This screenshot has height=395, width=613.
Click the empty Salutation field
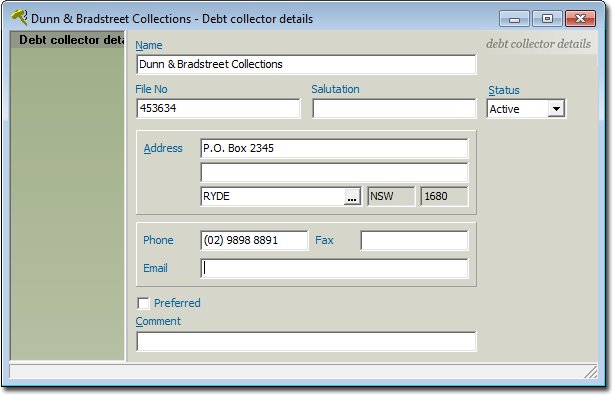(394, 108)
